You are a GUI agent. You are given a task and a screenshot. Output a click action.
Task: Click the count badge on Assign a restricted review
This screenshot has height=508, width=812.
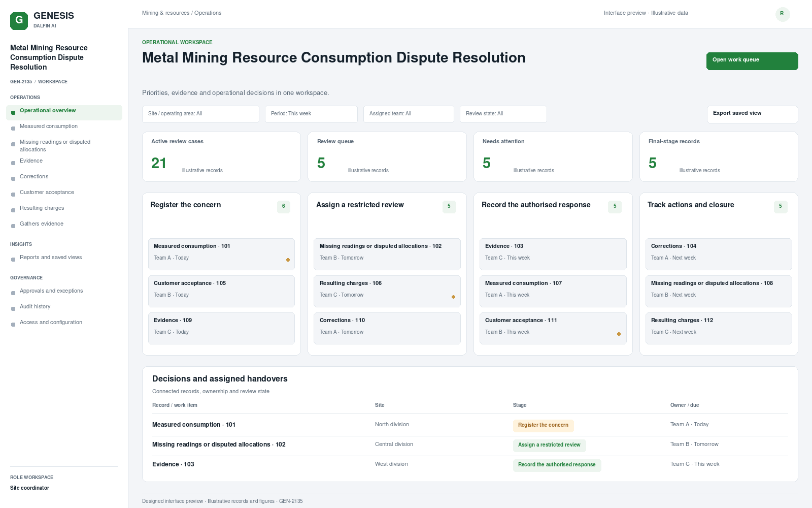tap(449, 206)
